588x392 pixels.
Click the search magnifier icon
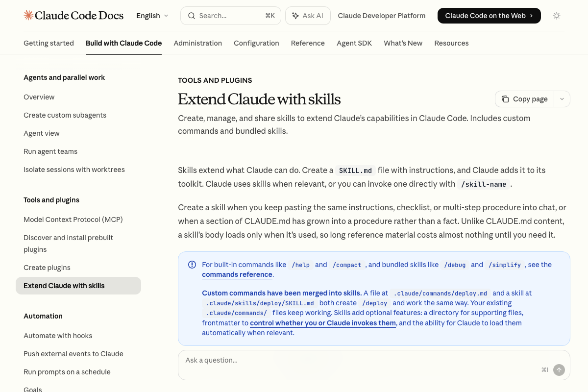point(191,16)
